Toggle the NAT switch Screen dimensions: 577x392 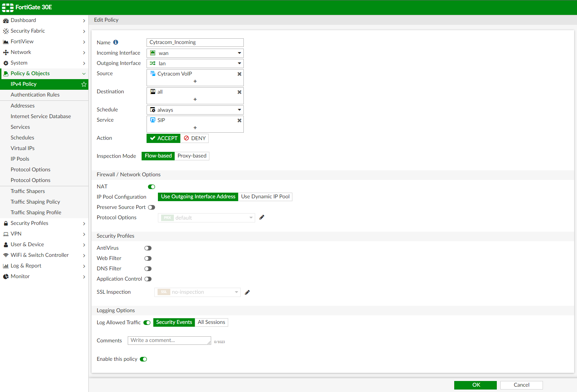(x=152, y=187)
